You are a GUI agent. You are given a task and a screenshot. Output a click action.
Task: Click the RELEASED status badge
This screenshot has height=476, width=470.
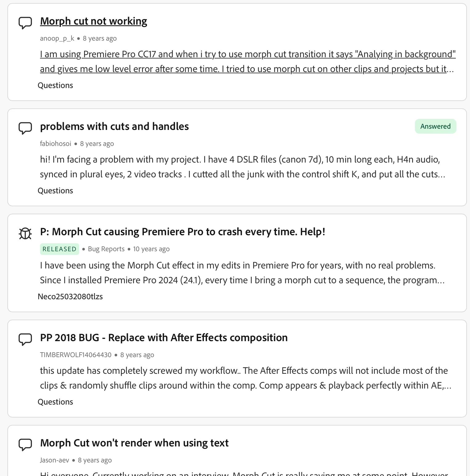(59, 249)
